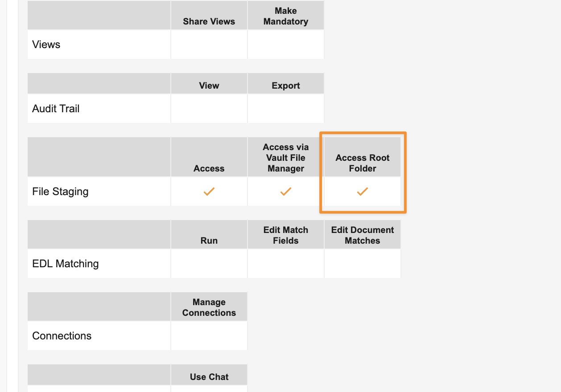This screenshot has height=392, width=561.
Task: Select the EDL Matching row label
Action: point(66,264)
